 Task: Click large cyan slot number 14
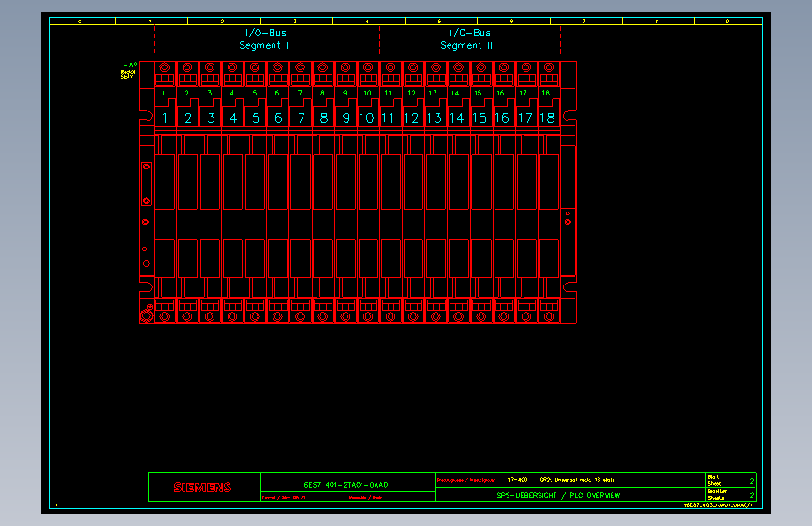pos(457,118)
